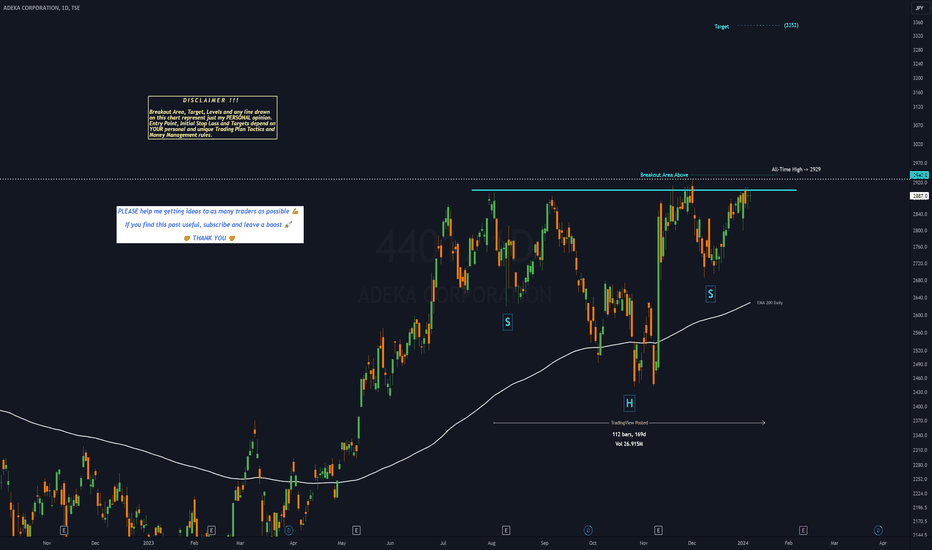This screenshot has height=550, width=932.
Task: Click the Vol 26.915M text
Action: (x=629, y=444)
